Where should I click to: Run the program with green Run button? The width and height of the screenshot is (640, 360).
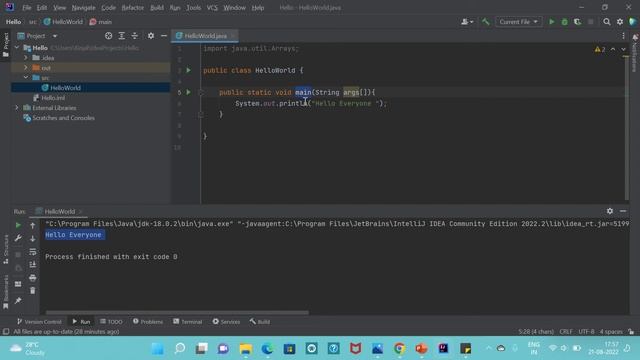coord(551,22)
